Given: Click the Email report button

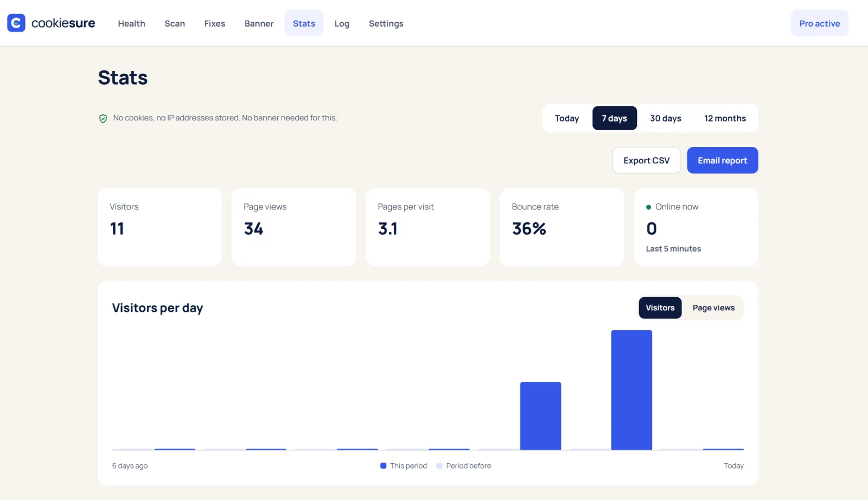Looking at the screenshot, I should [x=723, y=161].
